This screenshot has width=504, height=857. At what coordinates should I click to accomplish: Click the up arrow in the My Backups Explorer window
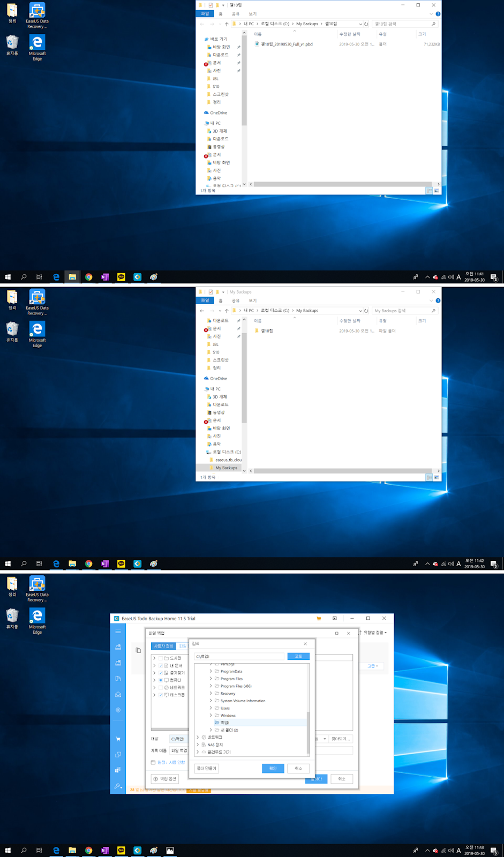(227, 311)
